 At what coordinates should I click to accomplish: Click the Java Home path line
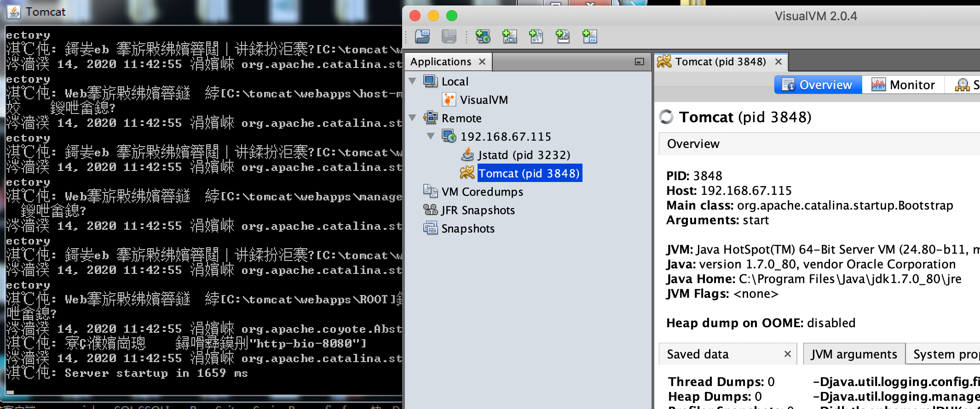coord(814,279)
